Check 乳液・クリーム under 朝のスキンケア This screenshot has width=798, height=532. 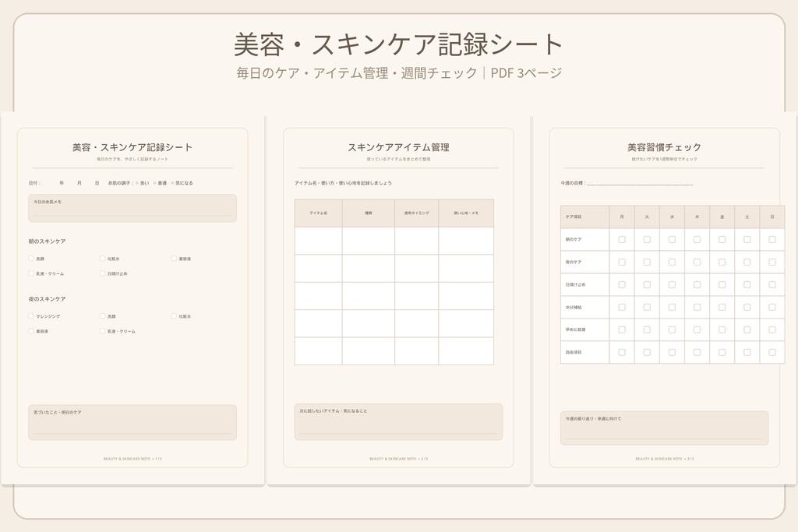tap(31, 273)
